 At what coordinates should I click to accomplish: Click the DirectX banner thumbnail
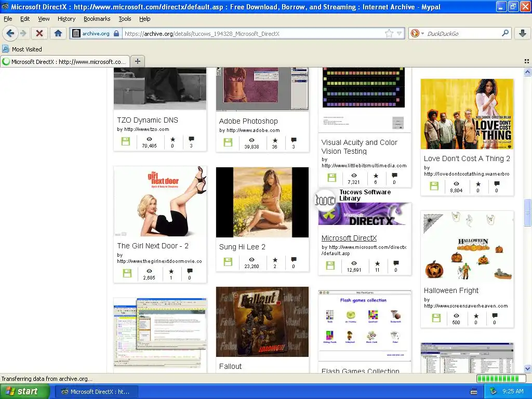(364, 214)
